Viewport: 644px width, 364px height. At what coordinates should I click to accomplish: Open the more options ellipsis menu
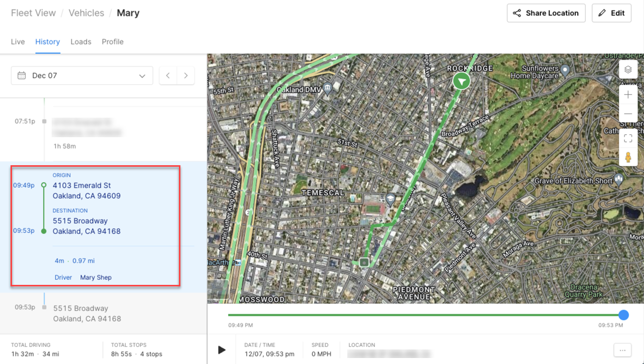623,349
